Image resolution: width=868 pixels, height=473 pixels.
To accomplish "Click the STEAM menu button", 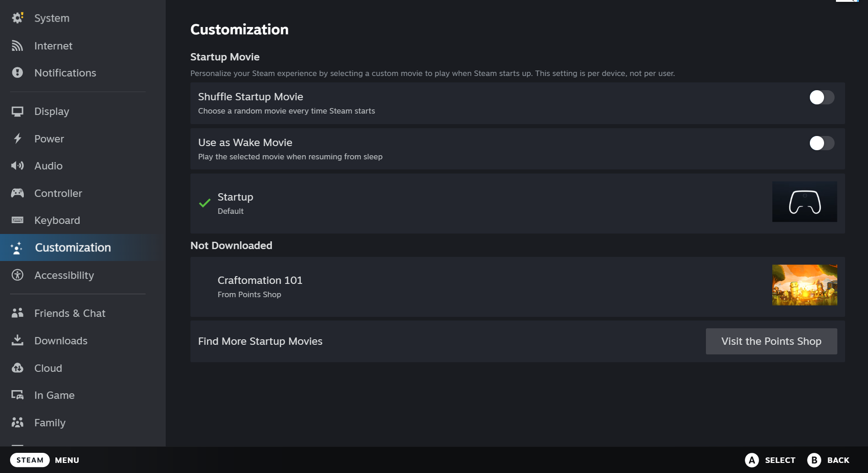I will pyautogui.click(x=30, y=460).
